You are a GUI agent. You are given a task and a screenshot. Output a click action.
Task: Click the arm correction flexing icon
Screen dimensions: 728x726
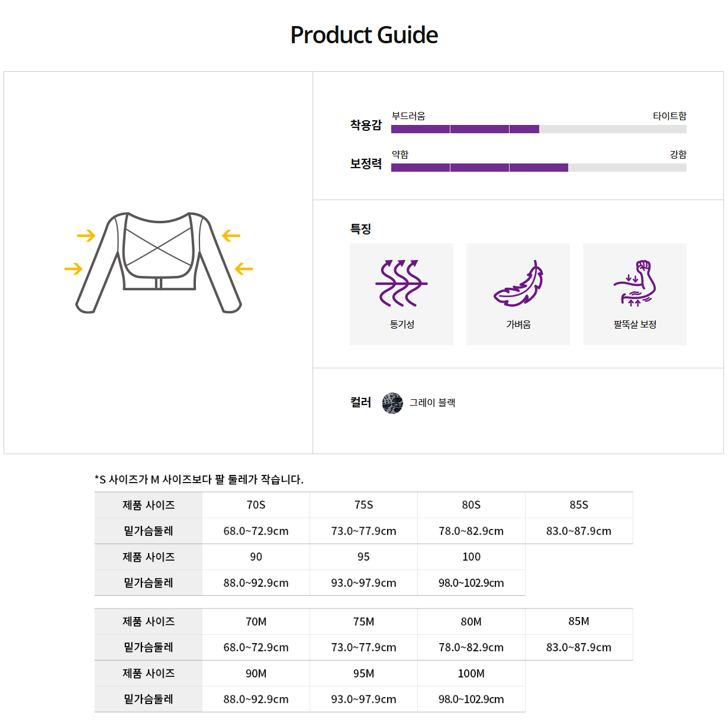pyautogui.click(x=635, y=283)
